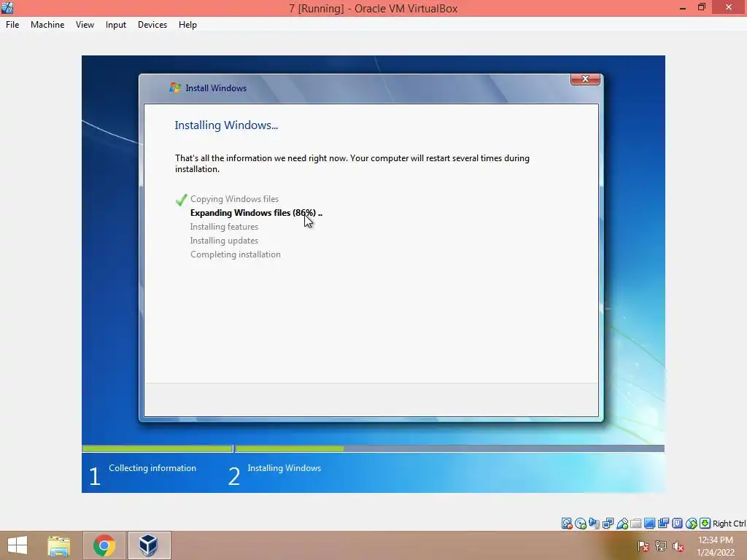Open the View menu
This screenshot has height=560, width=747.
(85, 25)
